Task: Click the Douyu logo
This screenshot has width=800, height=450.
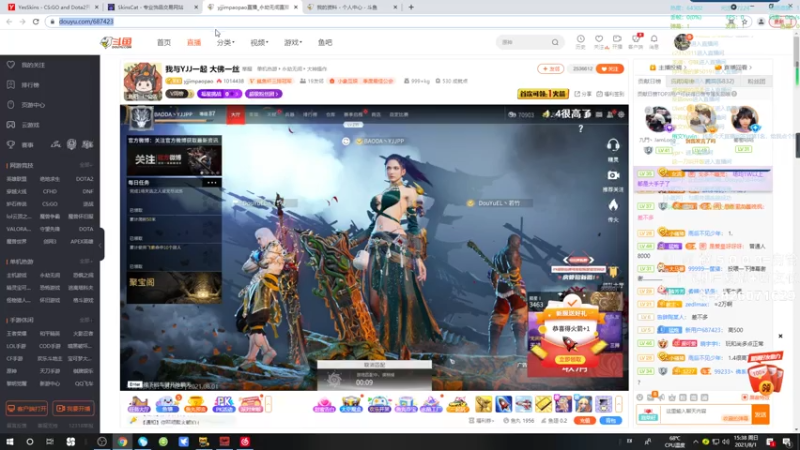Action: click(x=116, y=42)
